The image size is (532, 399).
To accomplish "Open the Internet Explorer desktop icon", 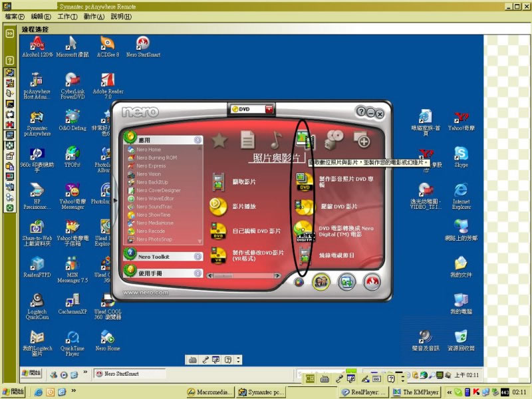I will tap(461, 196).
